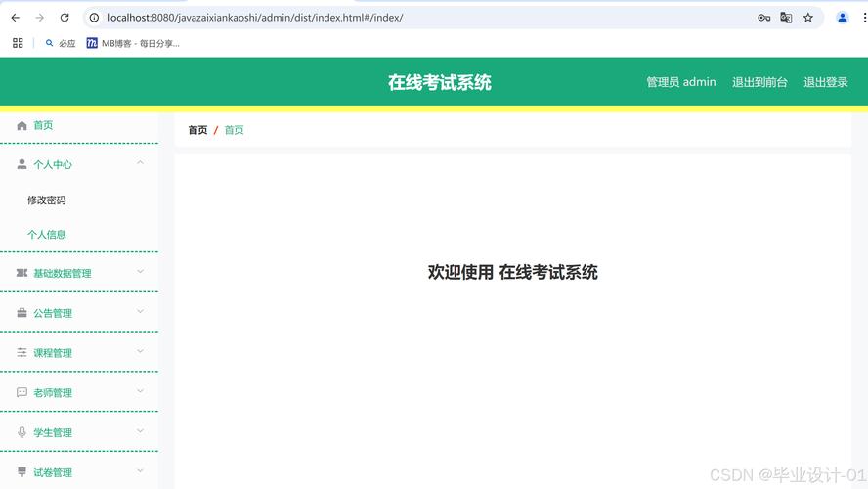The height and width of the screenshot is (489, 868).
Task: Open the 必应 bookmark
Action: (x=61, y=43)
